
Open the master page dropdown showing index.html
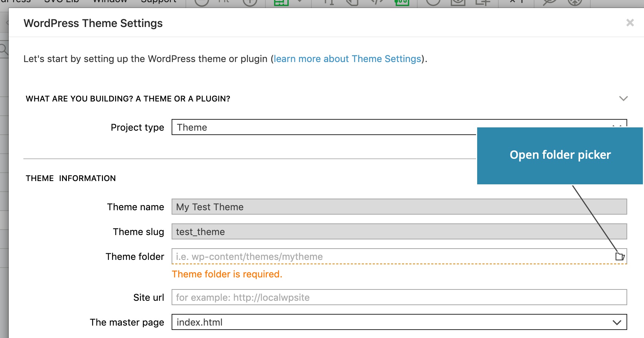point(399,322)
